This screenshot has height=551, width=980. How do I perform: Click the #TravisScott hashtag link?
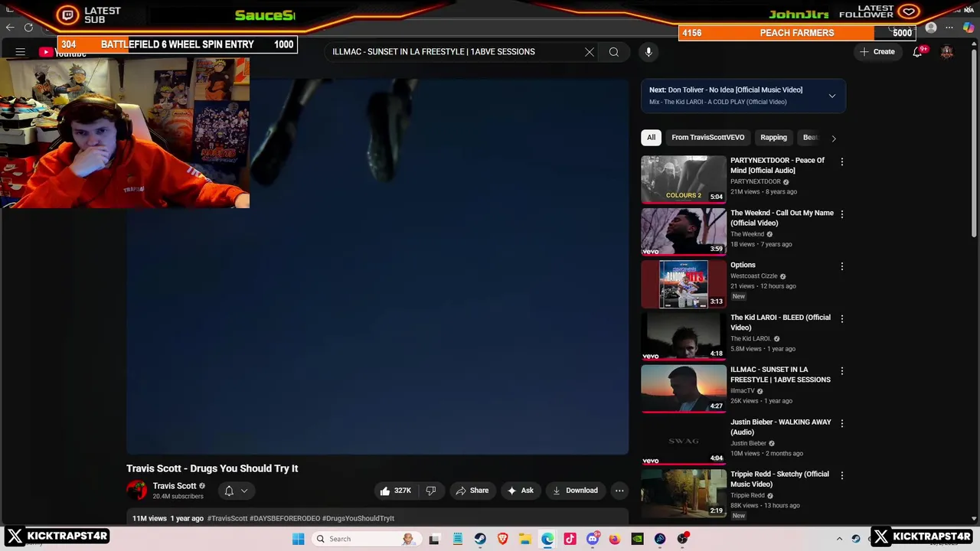click(x=227, y=518)
